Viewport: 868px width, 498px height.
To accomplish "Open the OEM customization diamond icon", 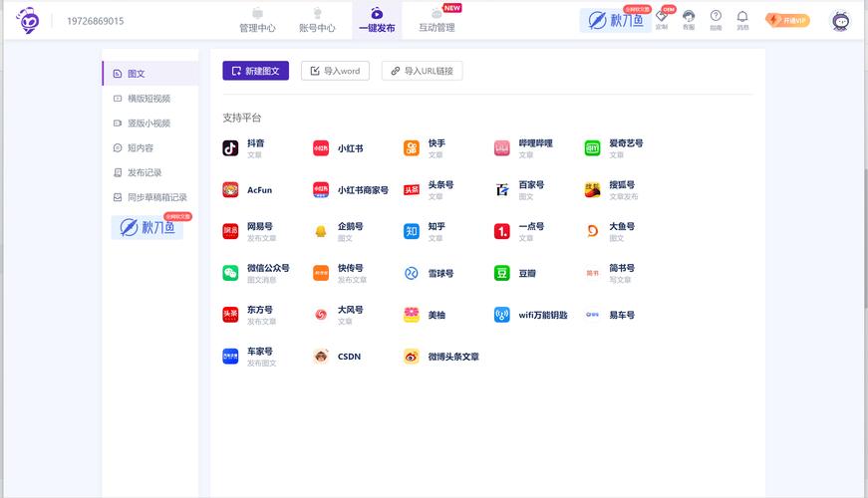I will pyautogui.click(x=662, y=16).
